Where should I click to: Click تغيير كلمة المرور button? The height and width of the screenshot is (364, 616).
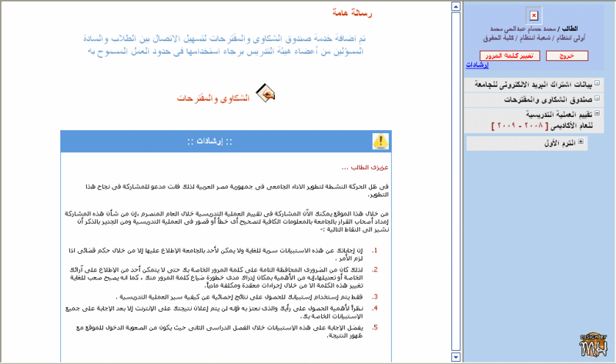point(510,55)
